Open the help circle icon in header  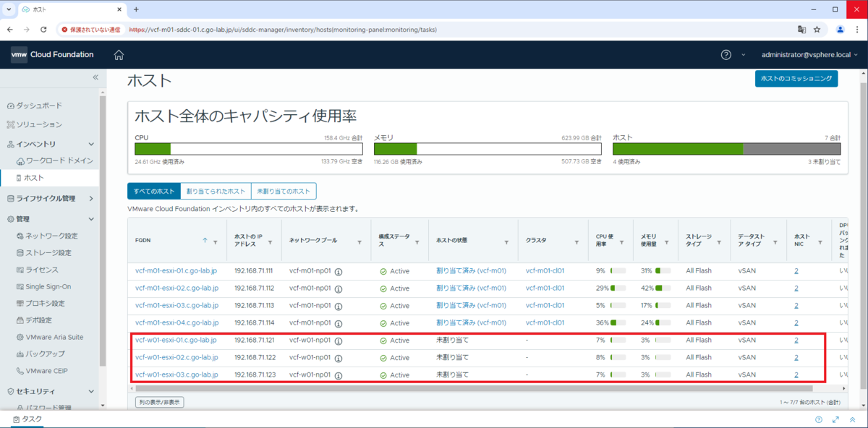(726, 55)
